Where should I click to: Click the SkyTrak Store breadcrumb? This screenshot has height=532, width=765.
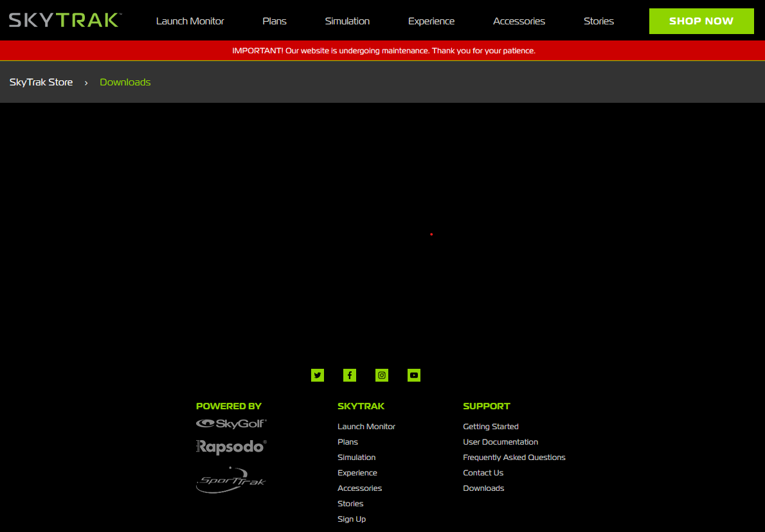41,82
